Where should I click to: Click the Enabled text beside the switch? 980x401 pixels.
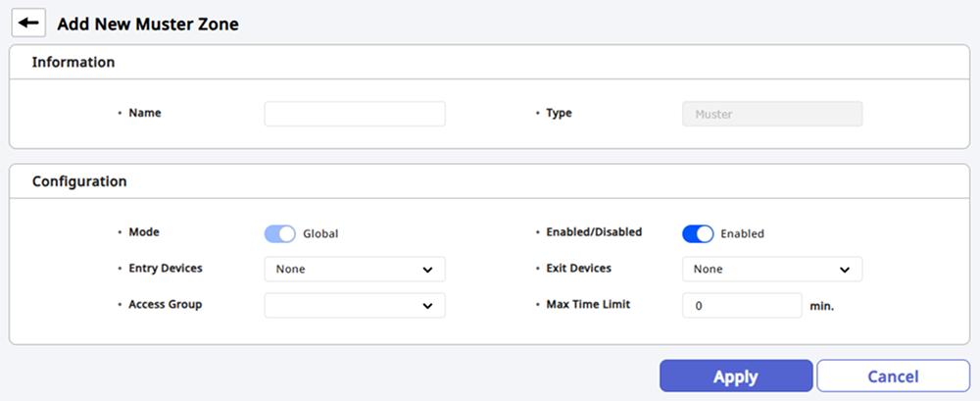click(x=742, y=234)
